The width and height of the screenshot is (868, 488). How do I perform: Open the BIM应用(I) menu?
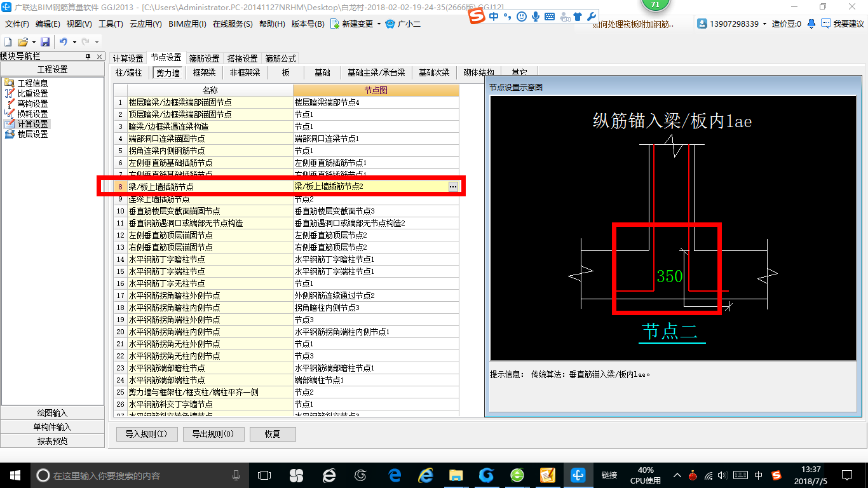[187, 24]
